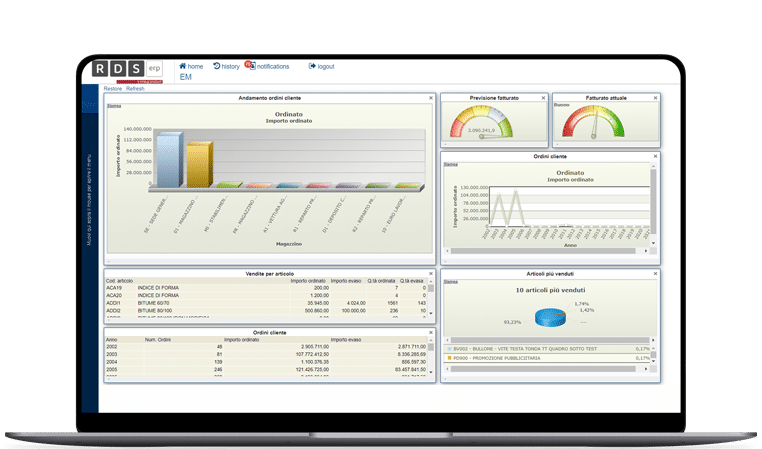Close the Fatturato attuale gauge widget

pos(654,98)
